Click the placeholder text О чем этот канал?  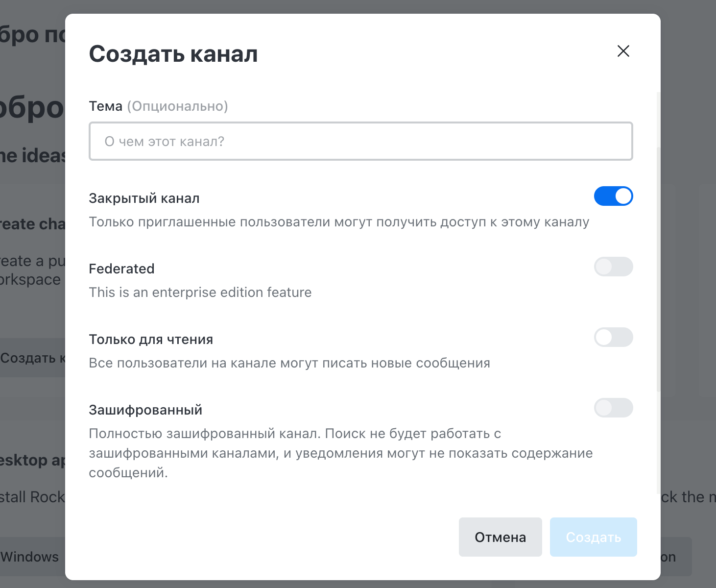165,141
